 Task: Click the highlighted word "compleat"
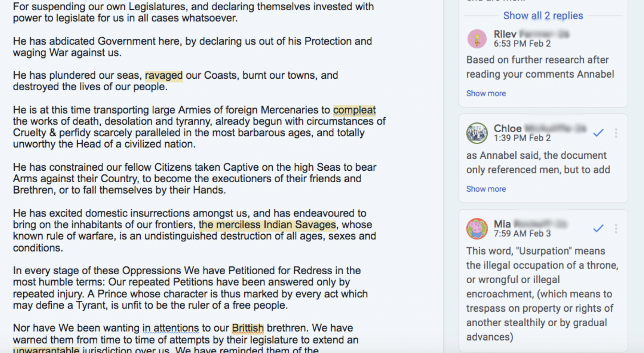(354, 110)
